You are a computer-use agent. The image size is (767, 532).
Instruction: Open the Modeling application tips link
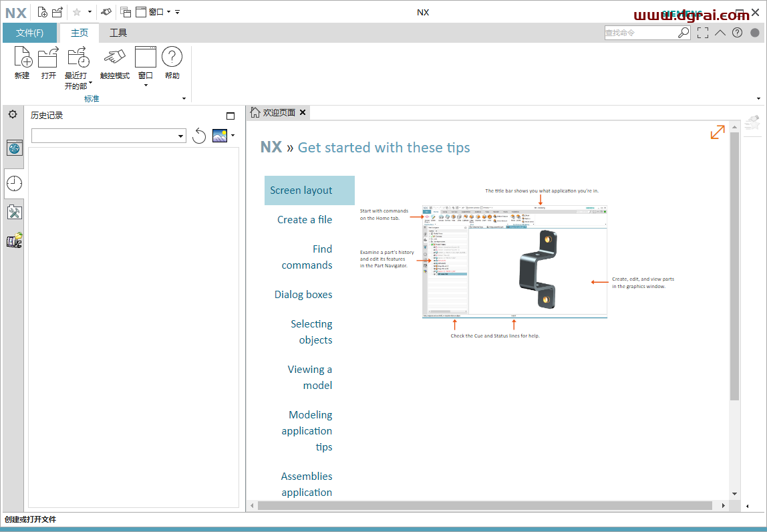tap(307, 430)
